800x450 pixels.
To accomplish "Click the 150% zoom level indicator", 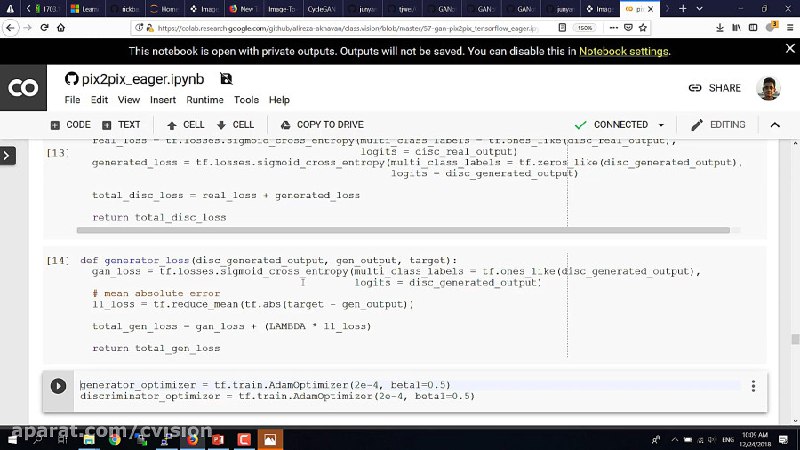I will (585, 28).
